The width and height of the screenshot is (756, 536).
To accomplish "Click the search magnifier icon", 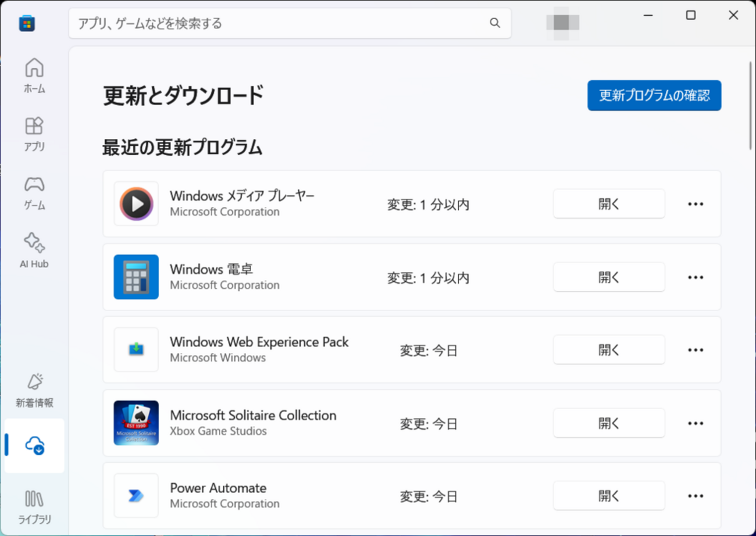I will (x=495, y=23).
